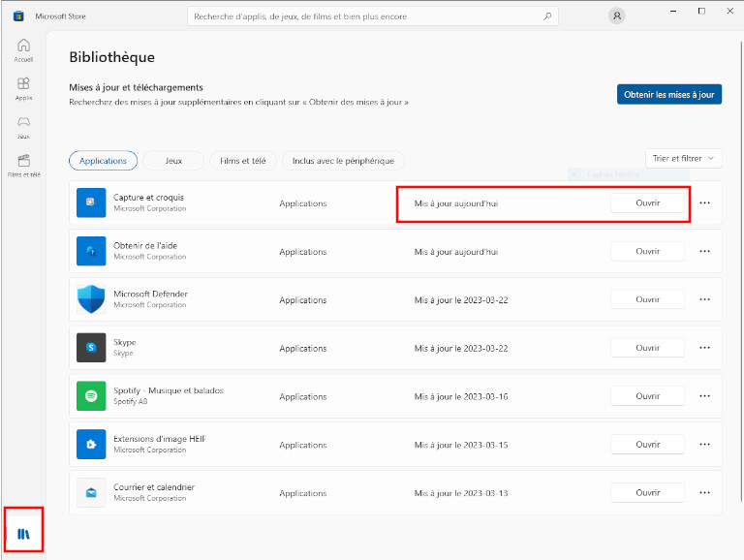This screenshot has height=560, width=744.
Task: Click the Extensions d'image HEIF title
Action: [160, 439]
